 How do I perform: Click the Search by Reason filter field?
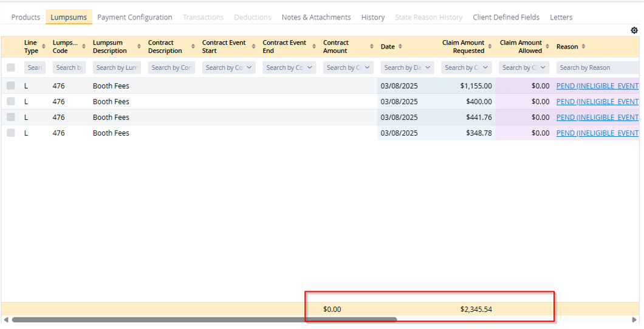click(597, 68)
